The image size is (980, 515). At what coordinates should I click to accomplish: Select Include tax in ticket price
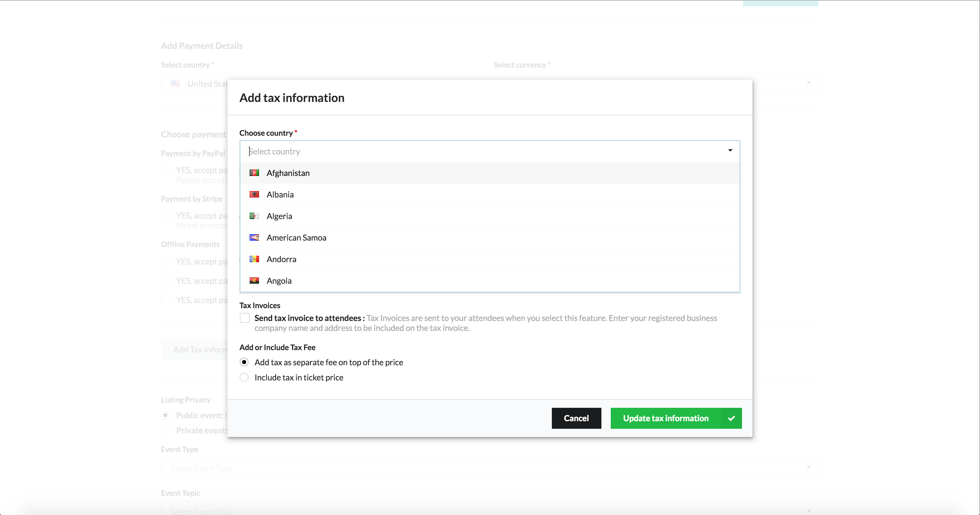(244, 378)
